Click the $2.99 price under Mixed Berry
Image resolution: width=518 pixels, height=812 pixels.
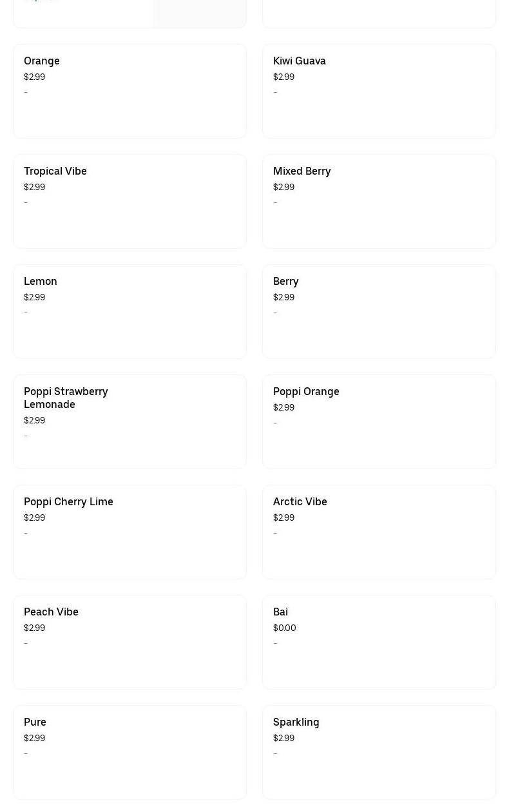283,187
